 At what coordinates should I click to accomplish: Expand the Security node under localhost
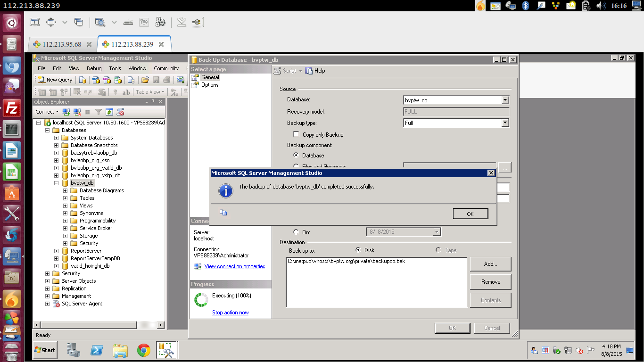[48, 273]
